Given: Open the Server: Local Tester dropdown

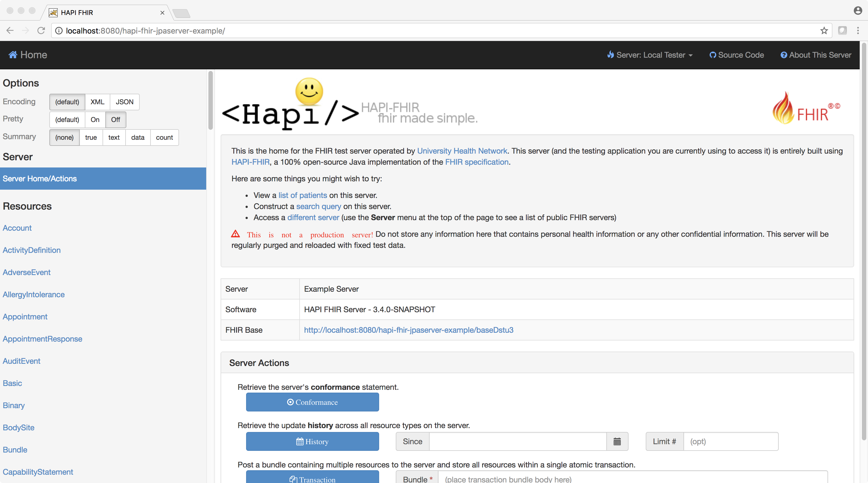Looking at the screenshot, I should click(x=650, y=55).
